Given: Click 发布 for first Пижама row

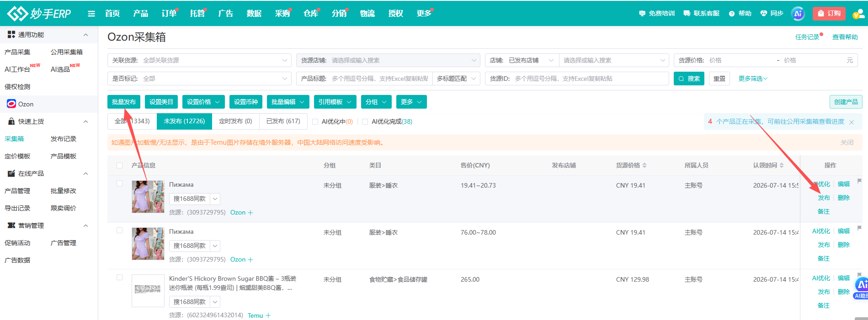Looking at the screenshot, I should [x=824, y=198].
